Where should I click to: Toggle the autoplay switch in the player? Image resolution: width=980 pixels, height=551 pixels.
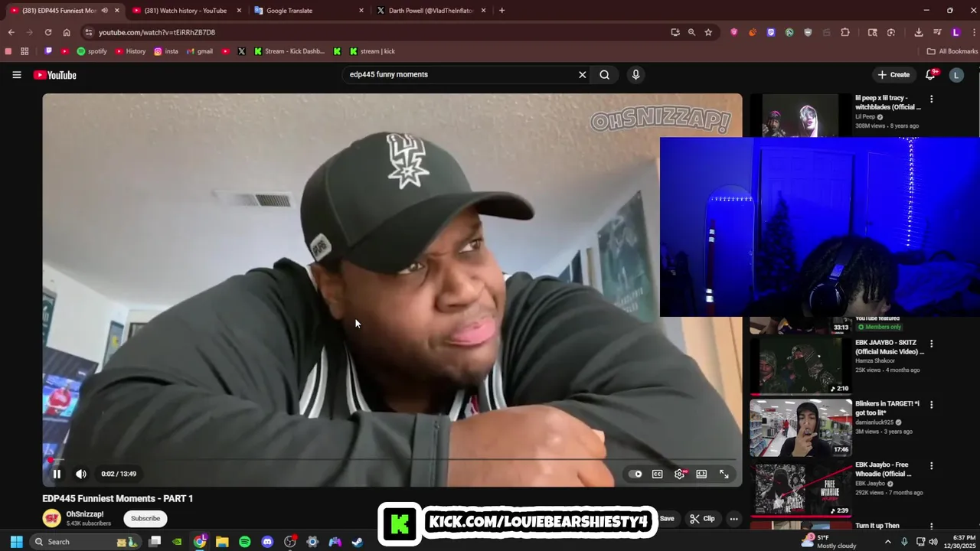(635, 474)
